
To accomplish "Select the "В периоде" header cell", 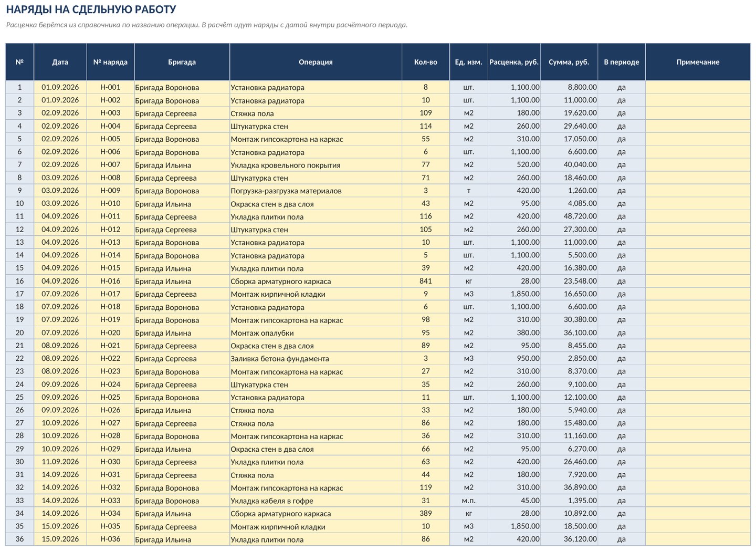I will [x=621, y=62].
